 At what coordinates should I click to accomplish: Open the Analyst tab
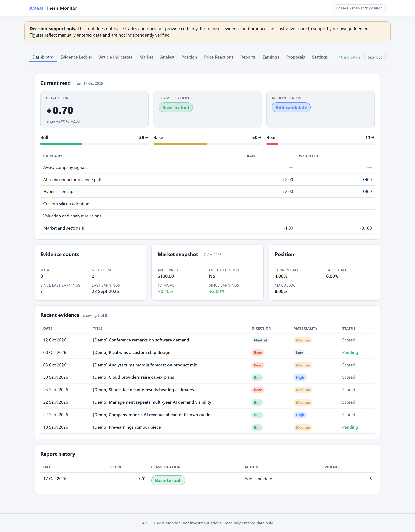pos(167,57)
